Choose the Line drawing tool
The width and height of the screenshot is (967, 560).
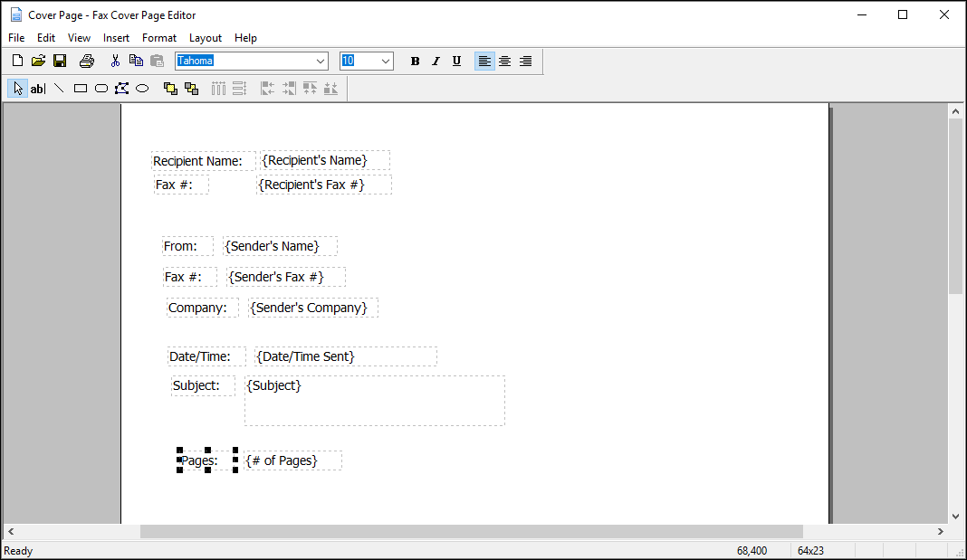[x=59, y=89]
